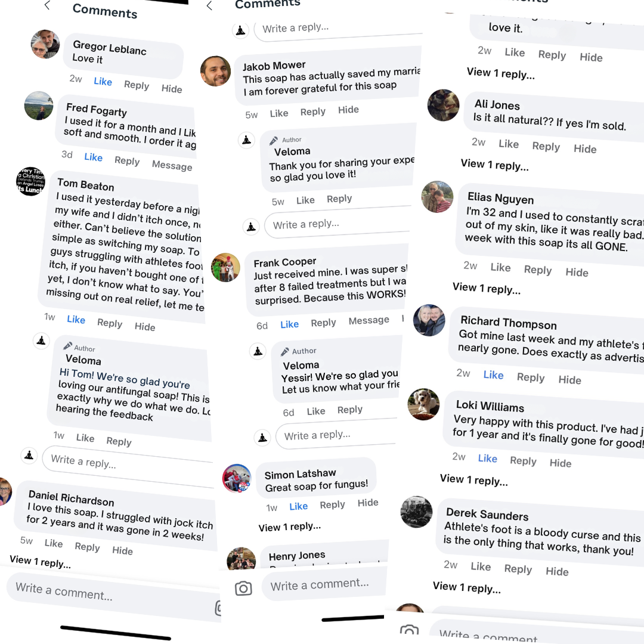Toggle Like on Simon Latshaw's comment
The width and height of the screenshot is (644, 644).
pos(298,506)
